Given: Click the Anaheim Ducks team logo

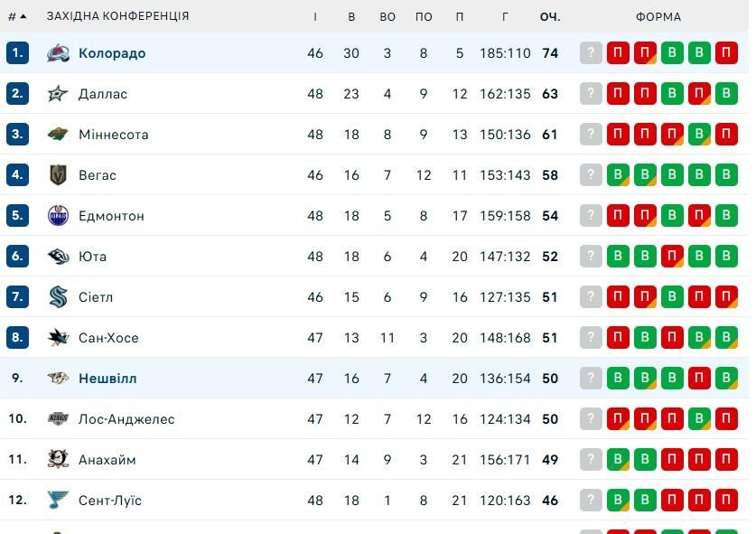Looking at the screenshot, I should point(58,460).
